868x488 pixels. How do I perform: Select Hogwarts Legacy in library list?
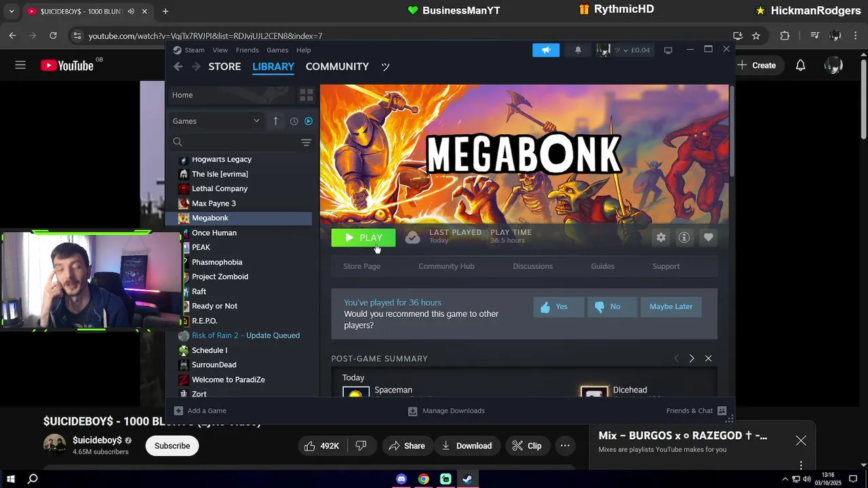(221, 159)
